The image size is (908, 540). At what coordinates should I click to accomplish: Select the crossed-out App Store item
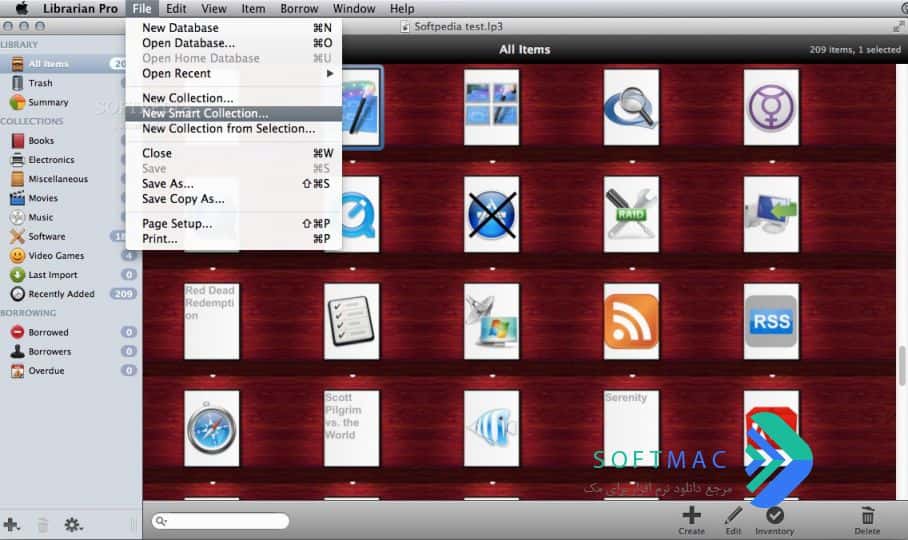[x=492, y=214]
